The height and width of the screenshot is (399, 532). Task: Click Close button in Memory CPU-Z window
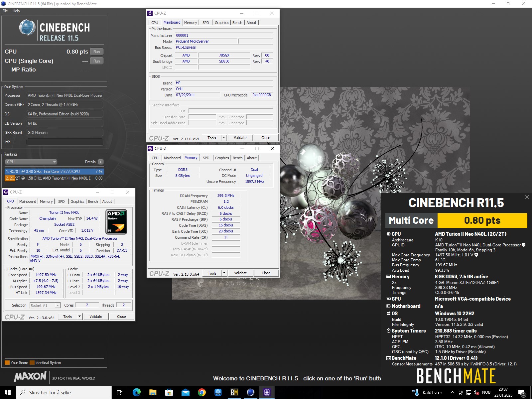coord(266,273)
